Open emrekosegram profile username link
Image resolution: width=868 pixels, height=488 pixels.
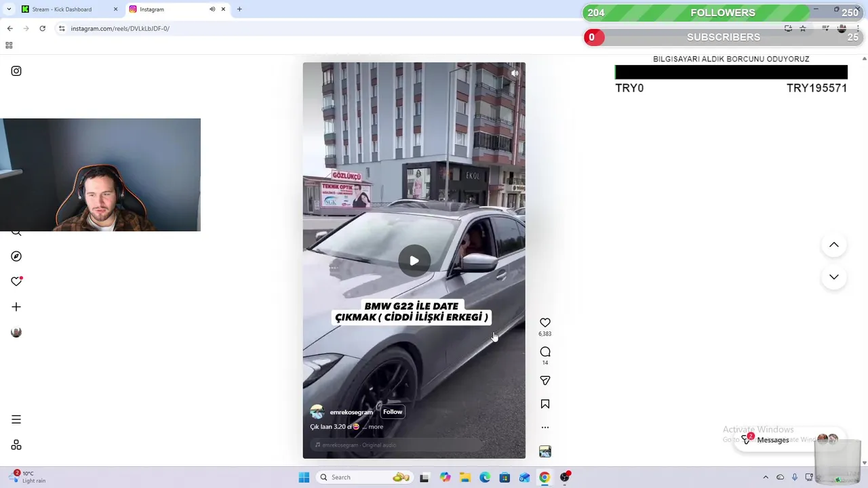351,412
